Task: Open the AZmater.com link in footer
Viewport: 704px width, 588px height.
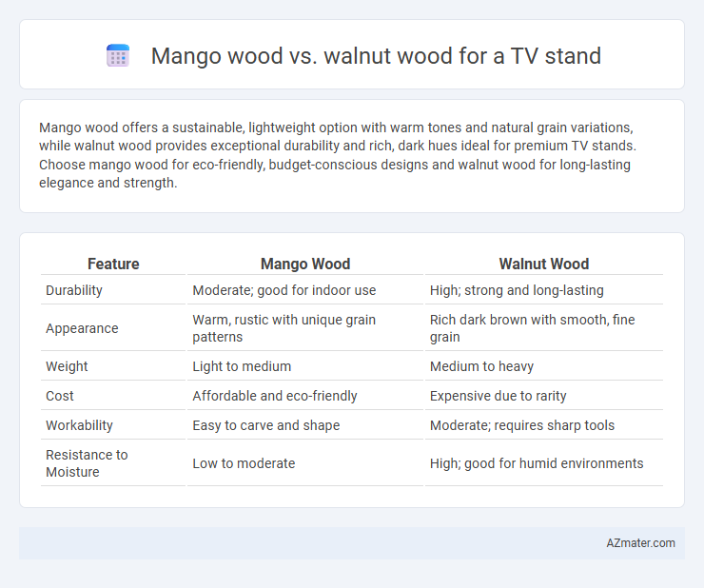Action: pyautogui.click(x=640, y=543)
